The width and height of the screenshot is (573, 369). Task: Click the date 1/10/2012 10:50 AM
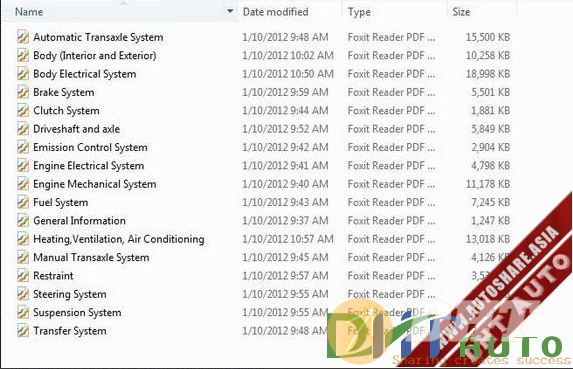[288, 74]
